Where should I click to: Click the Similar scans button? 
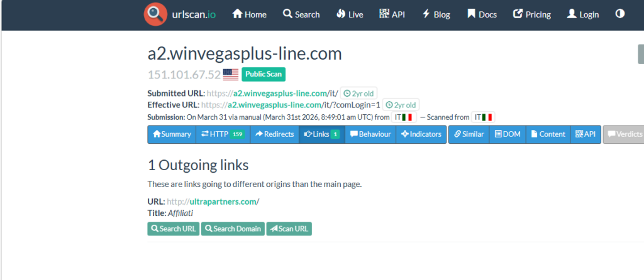469,134
